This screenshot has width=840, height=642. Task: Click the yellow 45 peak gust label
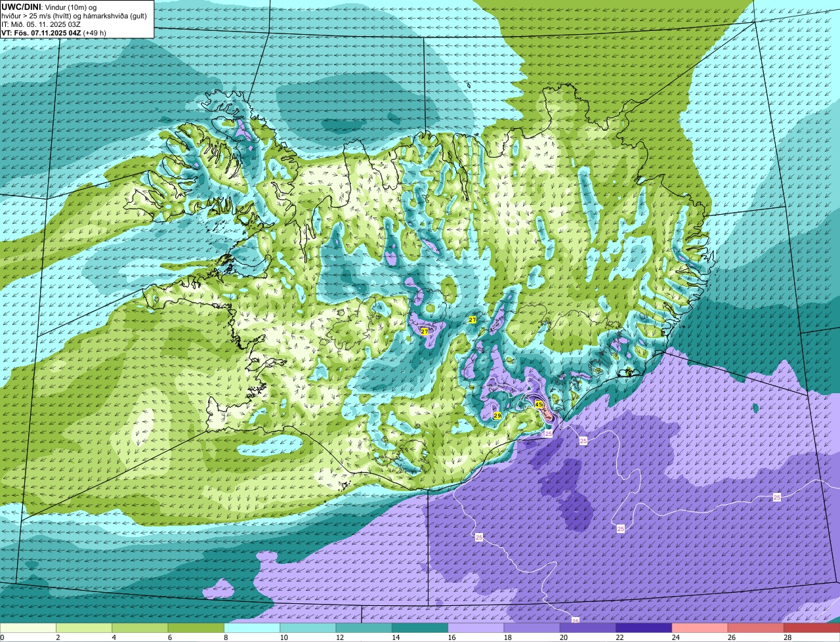coord(539,404)
